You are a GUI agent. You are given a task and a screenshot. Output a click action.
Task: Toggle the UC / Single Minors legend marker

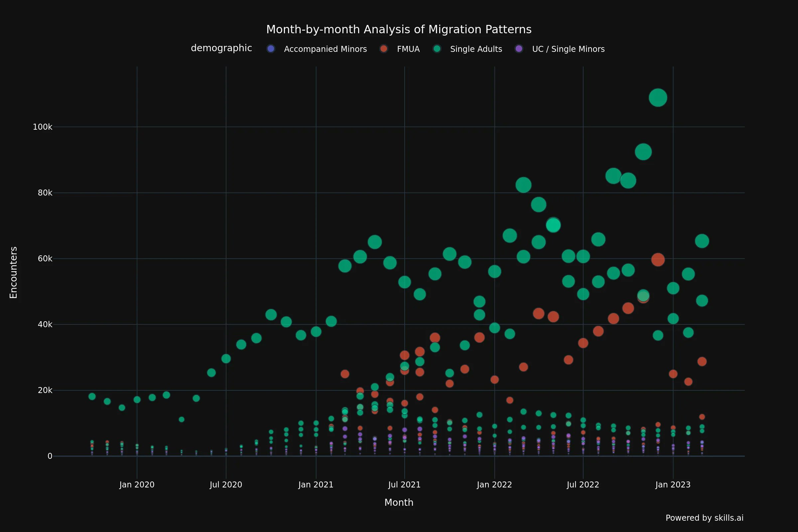pyautogui.click(x=519, y=49)
